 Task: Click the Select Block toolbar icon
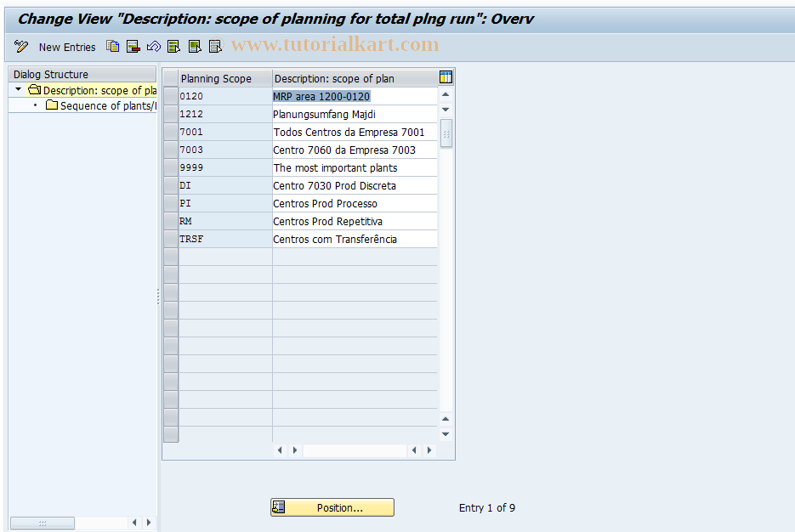coord(195,47)
